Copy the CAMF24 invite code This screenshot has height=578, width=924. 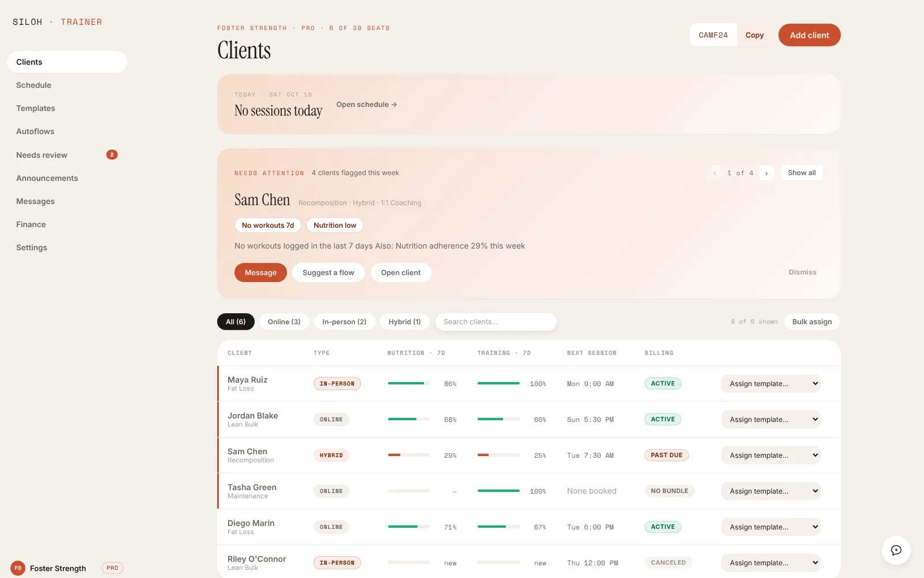coord(754,35)
